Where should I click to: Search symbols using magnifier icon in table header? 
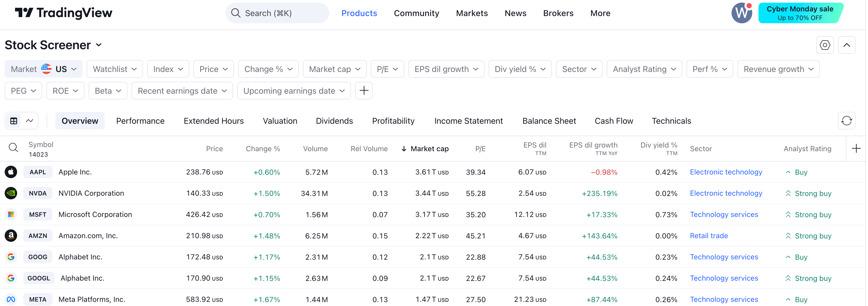13,148
